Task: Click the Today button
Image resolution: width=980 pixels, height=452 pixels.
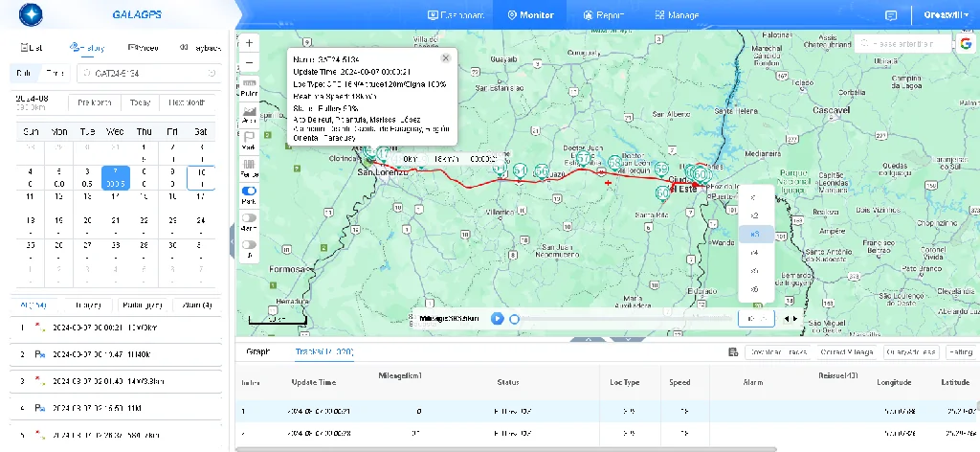Action: point(141,102)
